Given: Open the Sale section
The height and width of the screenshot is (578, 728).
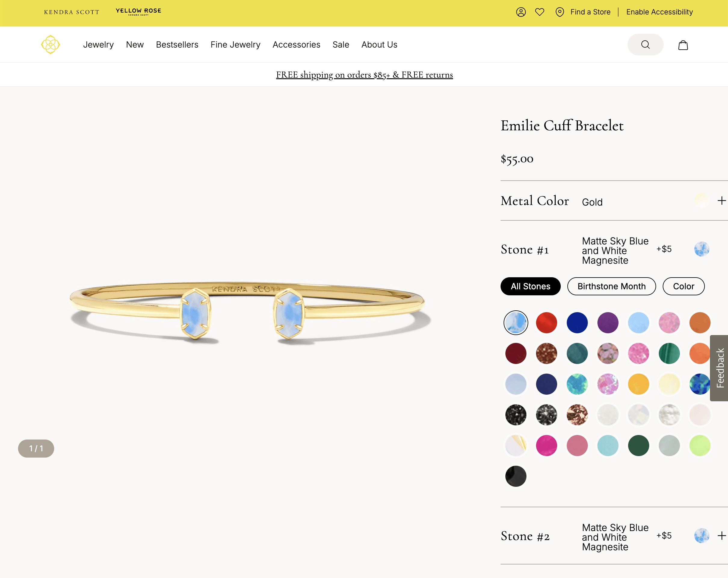Looking at the screenshot, I should tap(341, 44).
